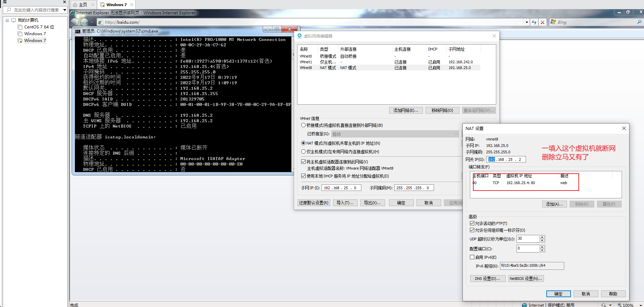Select first Windows 7 VM in library
The height and width of the screenshot is (307, 644).
(35, 34)
